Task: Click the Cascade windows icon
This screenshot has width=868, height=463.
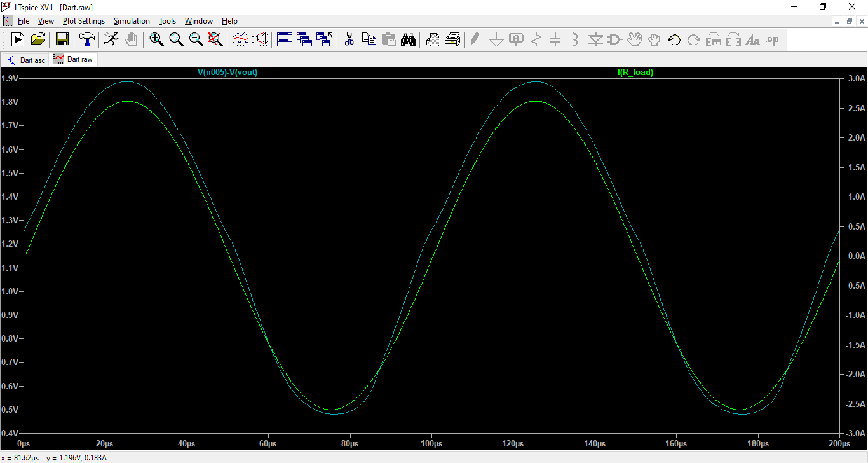Action: 304,39
